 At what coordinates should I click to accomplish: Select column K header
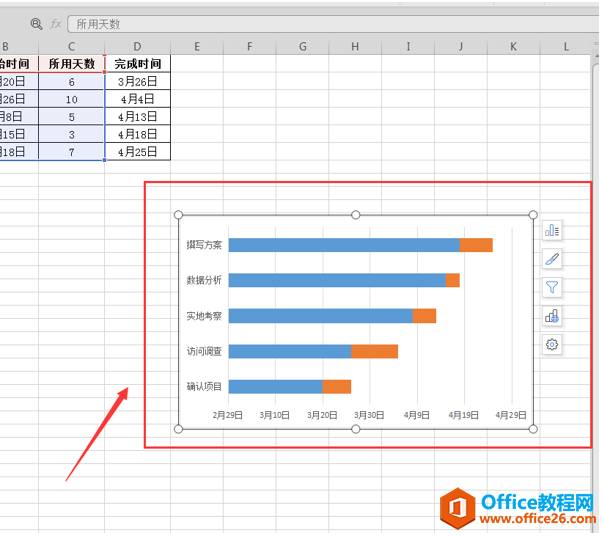[515, 47]
